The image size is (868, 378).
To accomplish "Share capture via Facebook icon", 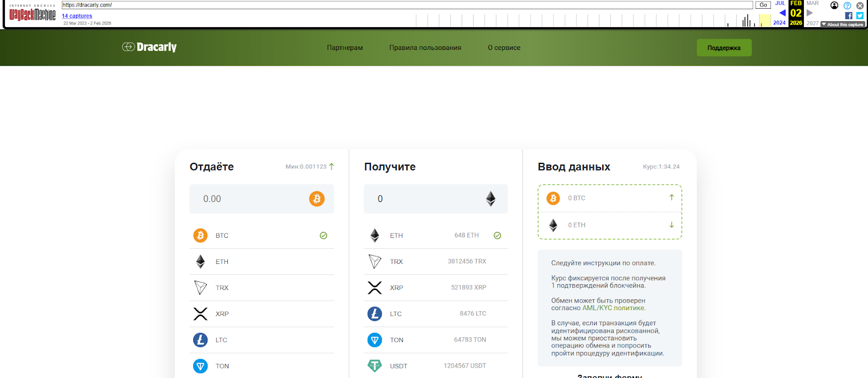I will coord(848,16).
